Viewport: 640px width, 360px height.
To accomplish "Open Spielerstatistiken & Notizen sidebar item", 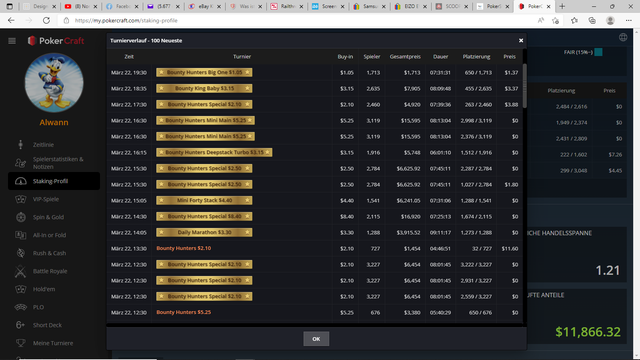I will click(54, 163).
